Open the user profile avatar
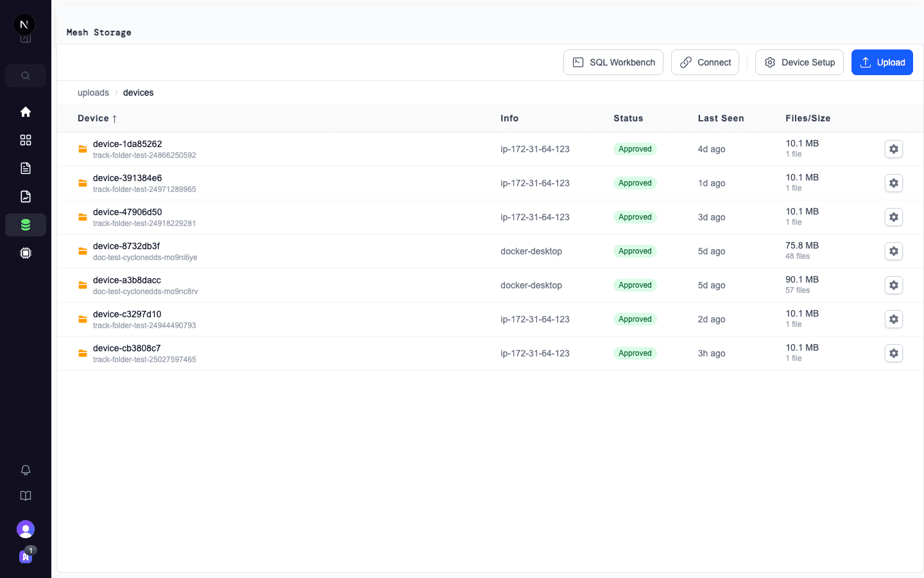This screenshot has height=578, width=924. 26,529
